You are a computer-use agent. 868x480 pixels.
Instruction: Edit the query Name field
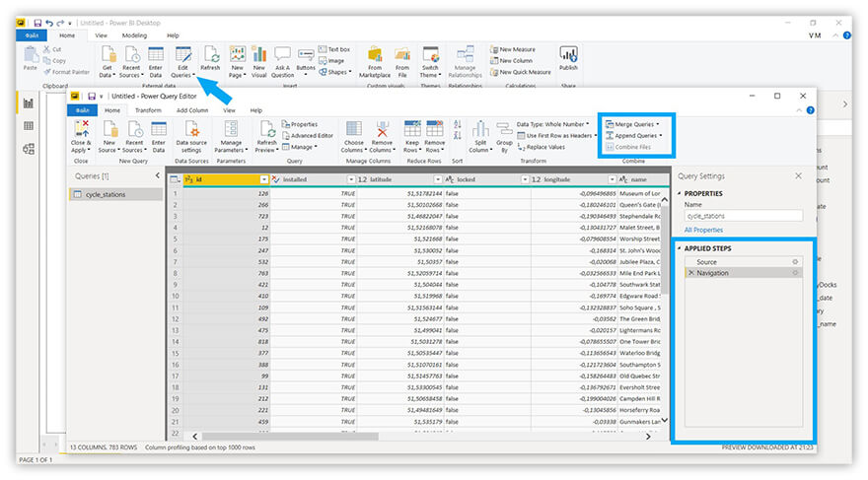(744, 216)
